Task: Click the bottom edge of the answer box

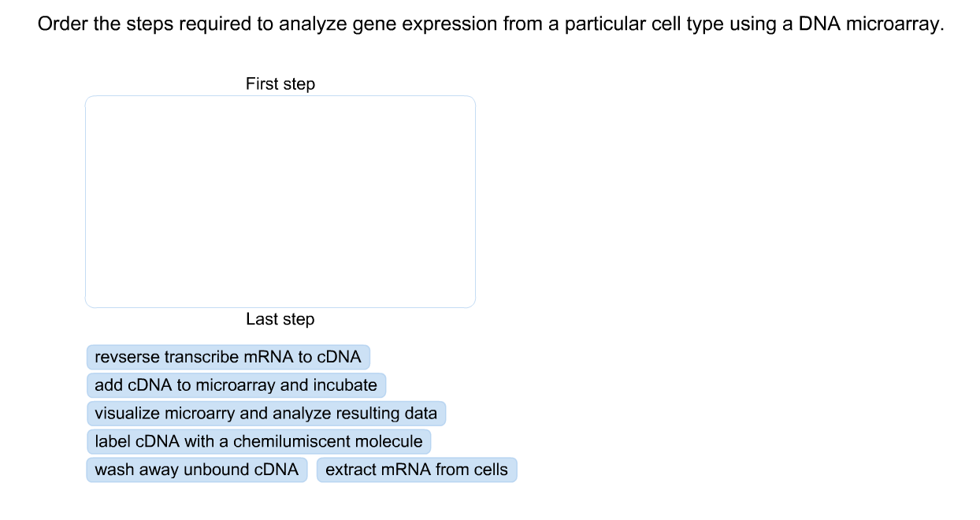Action: [280, 306]
